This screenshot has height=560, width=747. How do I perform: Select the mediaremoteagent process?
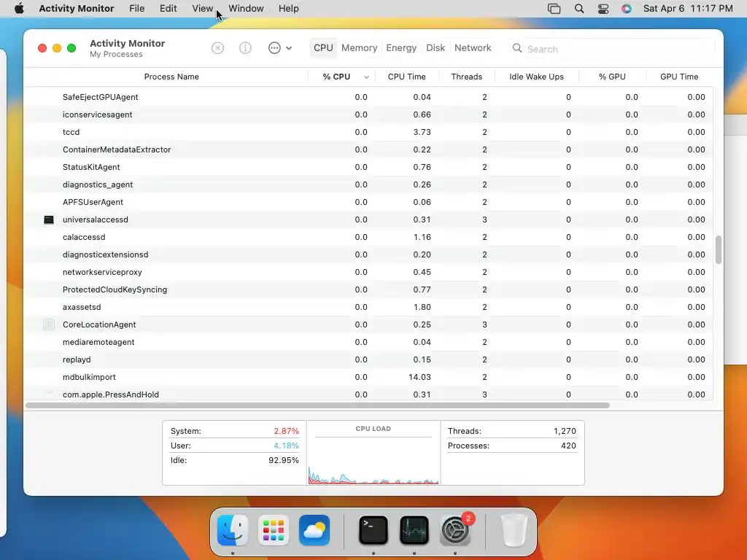368,342
